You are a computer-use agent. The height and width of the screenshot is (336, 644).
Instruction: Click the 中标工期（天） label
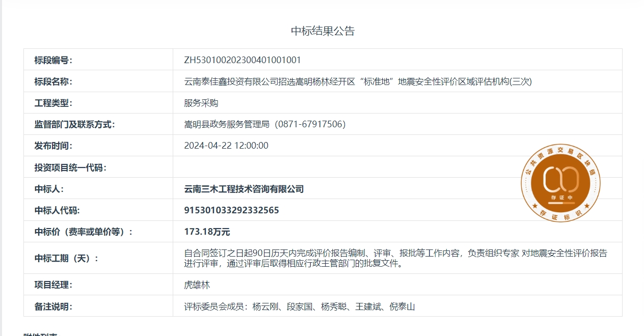click(x=66, y=258)
